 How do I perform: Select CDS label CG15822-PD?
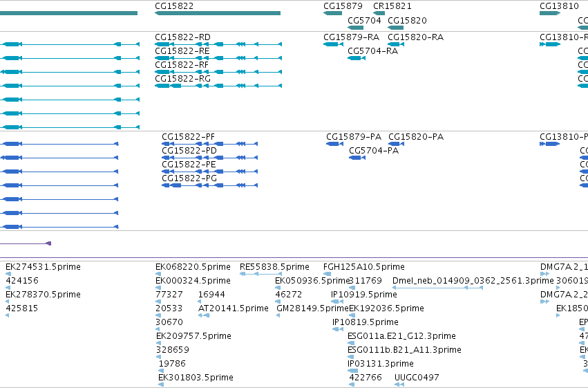[x=189, y=151]
